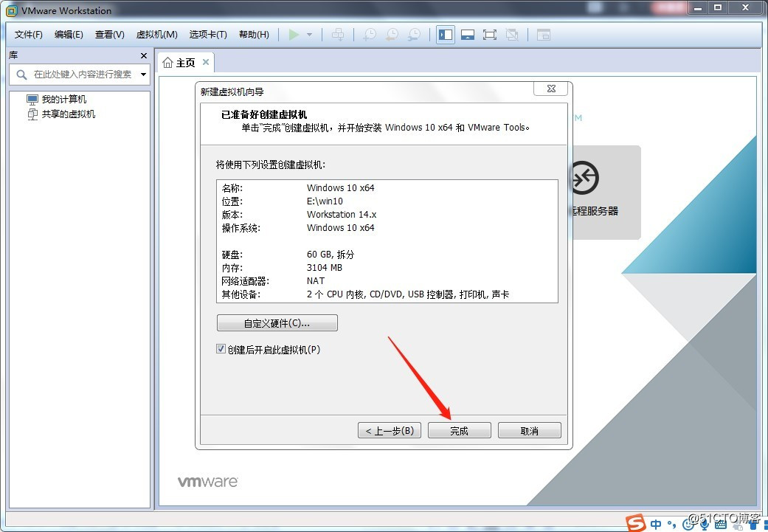Open the power options dropdown arrow

pyautogui.click(x=310, y=35)
